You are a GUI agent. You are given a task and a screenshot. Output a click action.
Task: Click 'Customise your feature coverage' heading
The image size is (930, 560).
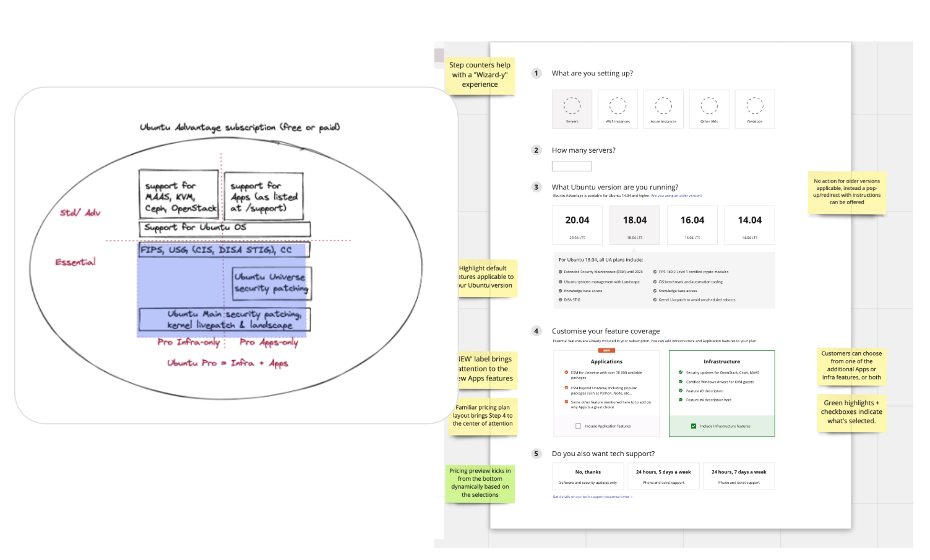(x=606, y=331)
